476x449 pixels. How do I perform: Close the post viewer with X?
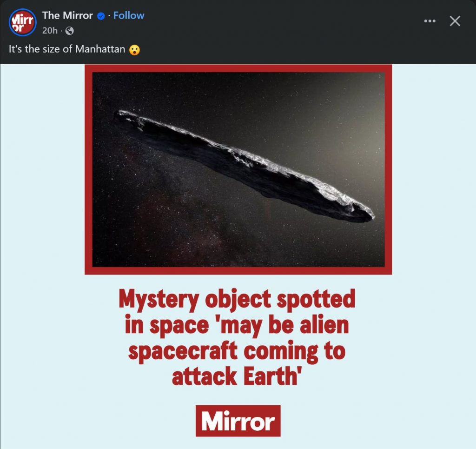click(x=455, y=21)
